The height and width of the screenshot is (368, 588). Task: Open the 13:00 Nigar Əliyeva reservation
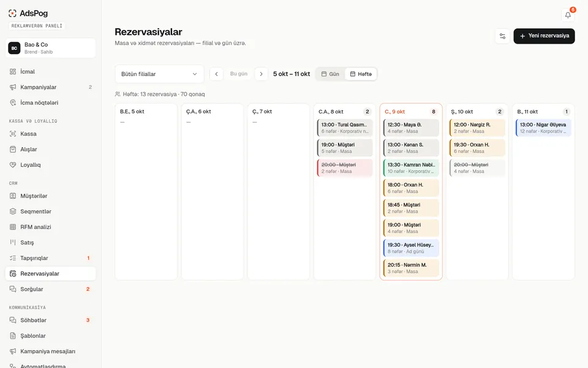(x=543, y=128)
